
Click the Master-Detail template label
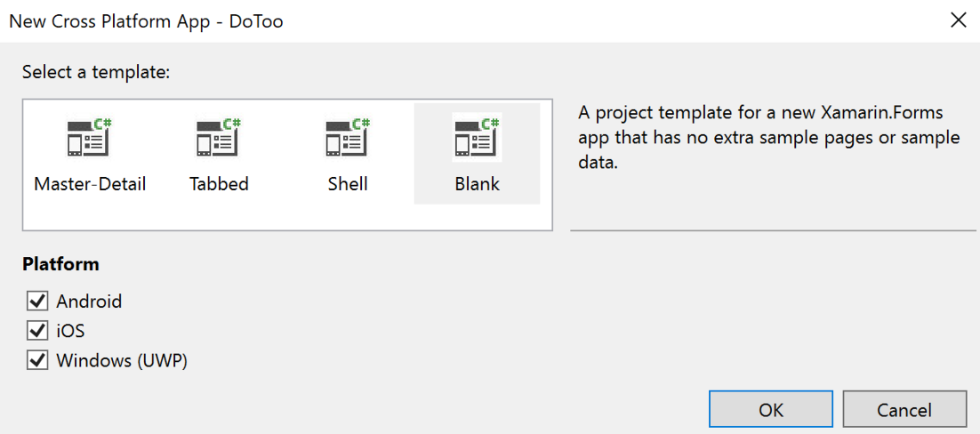pos(90,184)
